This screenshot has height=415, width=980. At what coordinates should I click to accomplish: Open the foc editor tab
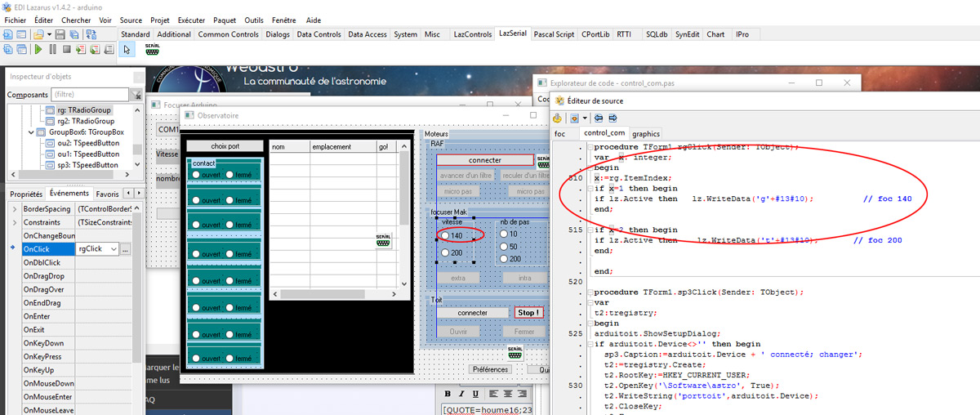click(x=560, y=134)
